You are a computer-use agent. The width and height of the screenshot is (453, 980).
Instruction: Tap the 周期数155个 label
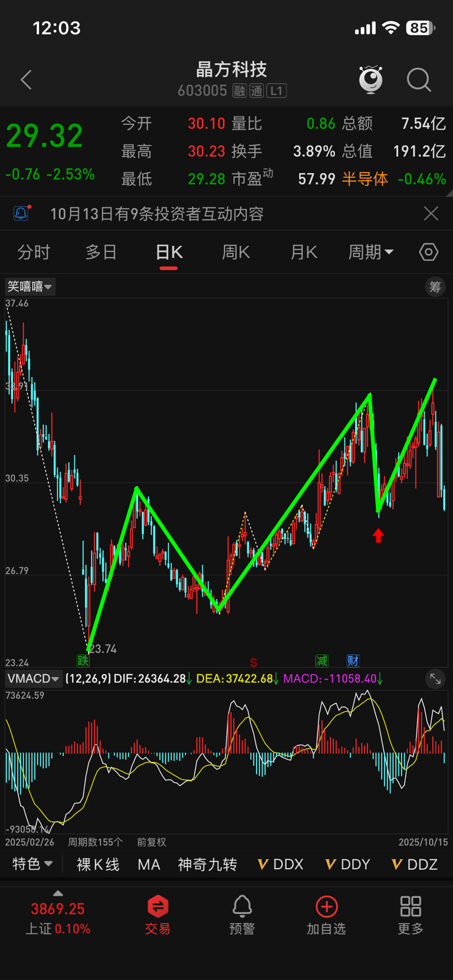click(x=95, y=842)
